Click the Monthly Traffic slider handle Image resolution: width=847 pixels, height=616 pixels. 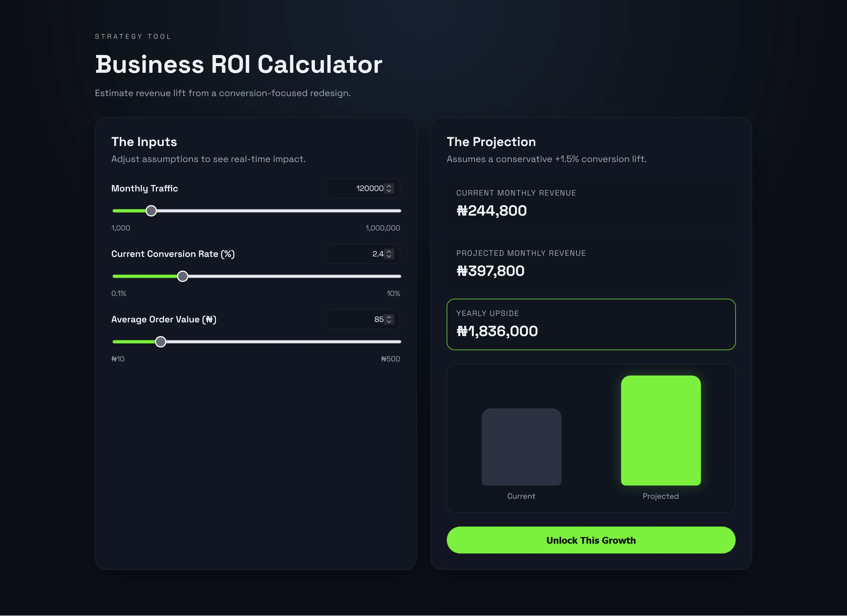click(x=151, y=211)
